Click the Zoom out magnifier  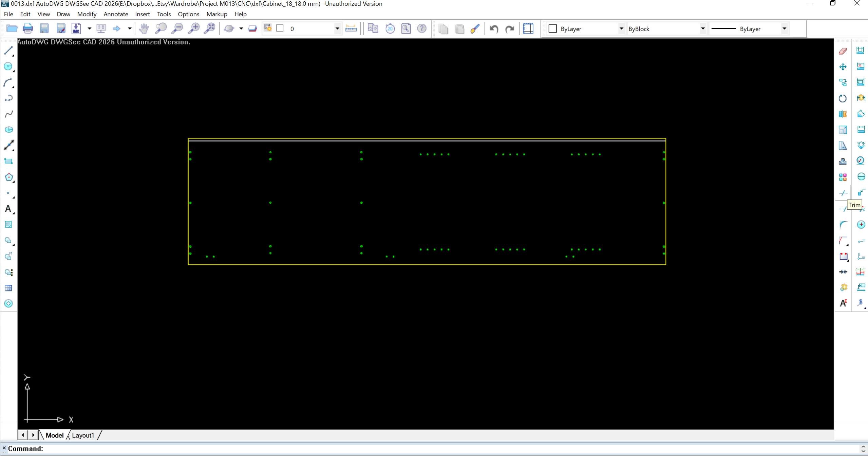tap(177, 28)
